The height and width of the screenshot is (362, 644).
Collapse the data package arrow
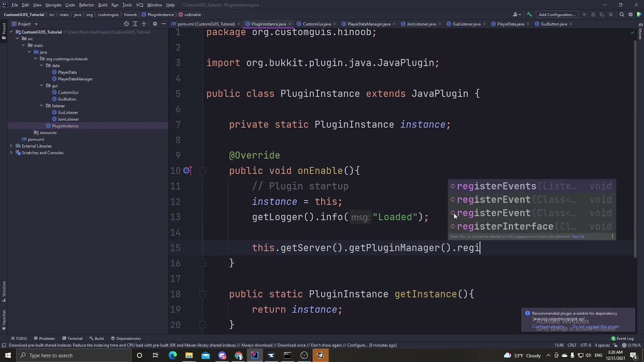[x=41, y=65]
